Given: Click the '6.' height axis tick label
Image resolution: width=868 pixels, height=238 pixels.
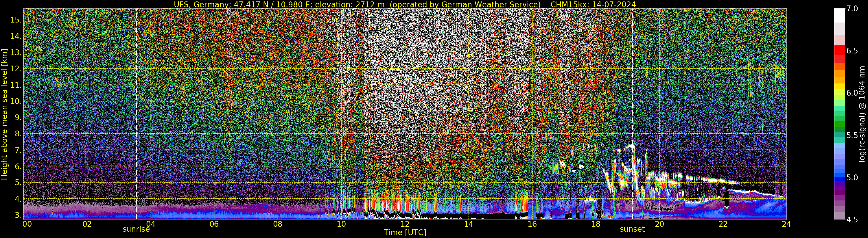Looking at the screenshot, I should 18,166.
